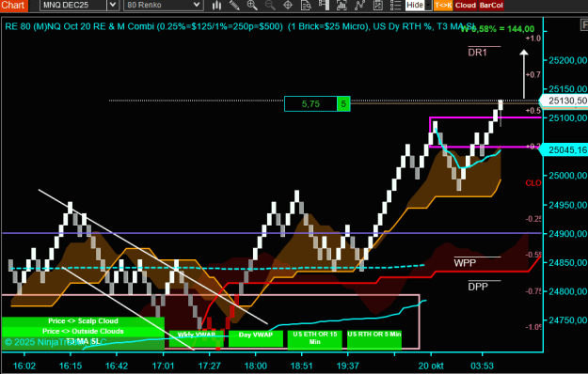Click the cyan 25045,16 price marker

click(x=564, y=149)
